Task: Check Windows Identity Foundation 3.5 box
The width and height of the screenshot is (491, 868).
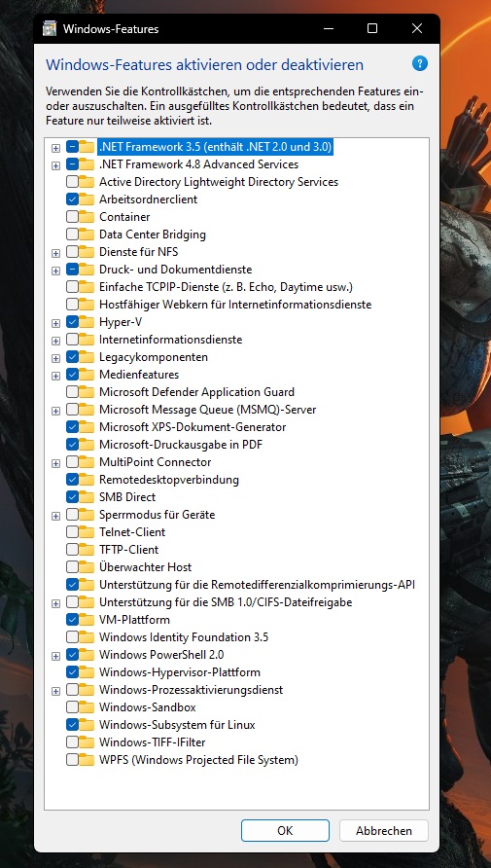Action: 72,637
